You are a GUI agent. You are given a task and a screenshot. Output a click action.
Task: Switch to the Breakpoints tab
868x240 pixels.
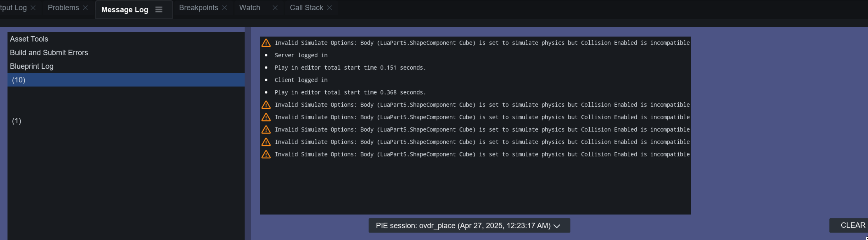pyautogui.click(x=198, y=8)
